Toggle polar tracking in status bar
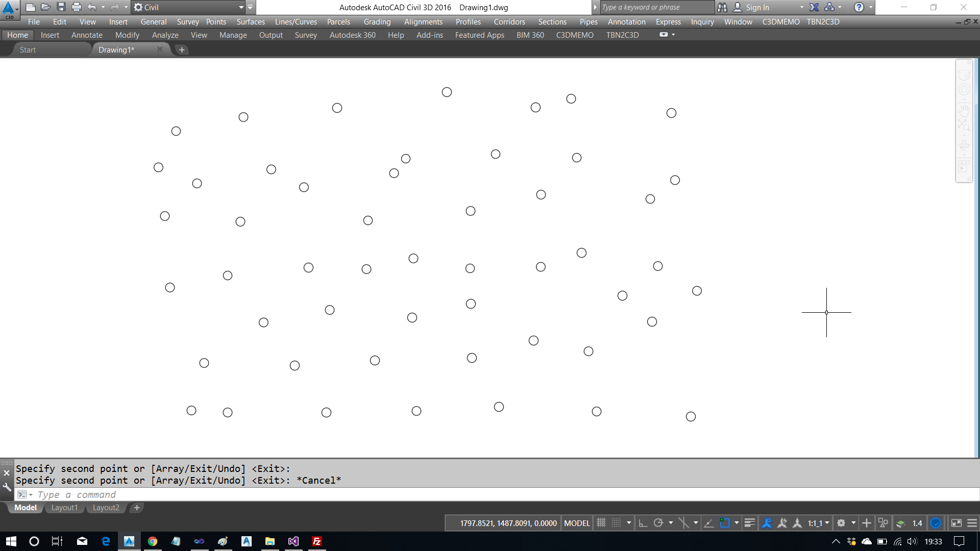The image size is (980, 551). tap(658, 523)
